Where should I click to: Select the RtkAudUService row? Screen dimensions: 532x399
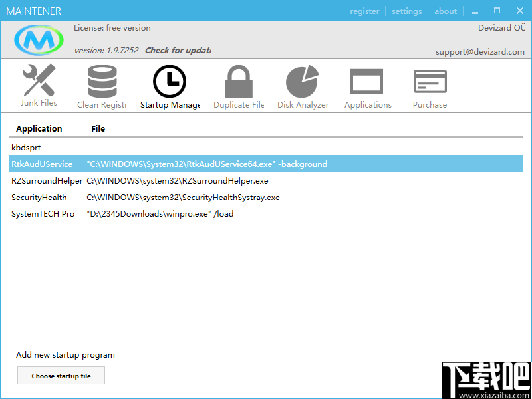tap(266, 164)
